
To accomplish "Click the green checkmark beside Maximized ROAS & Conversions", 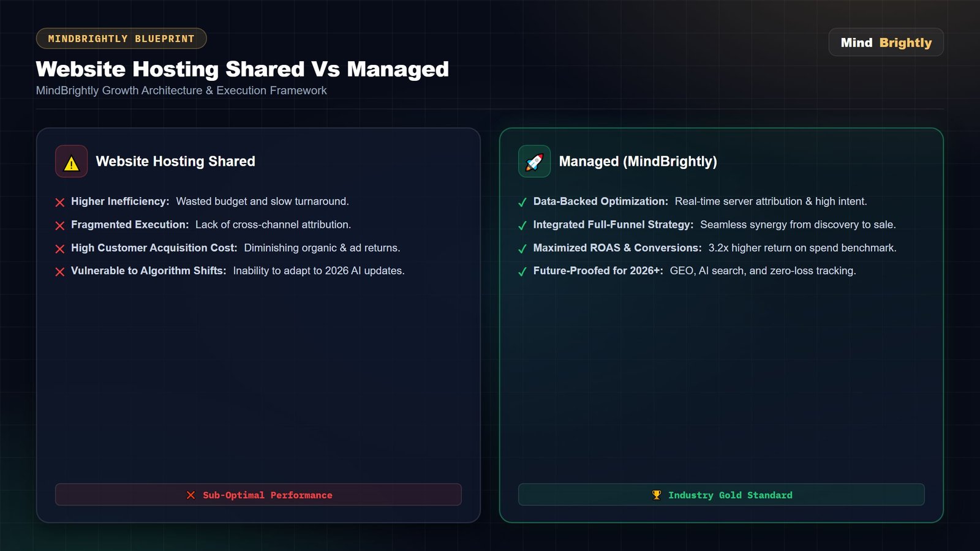I will coord(522,249).
